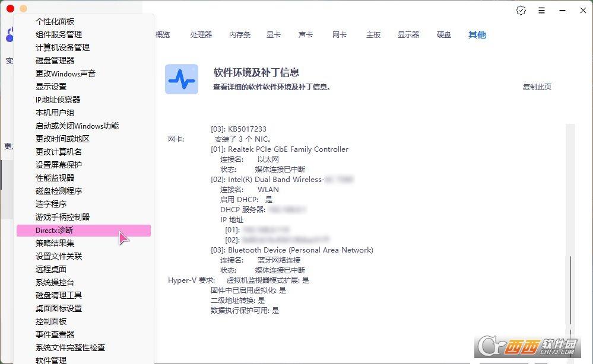593x364 pixels.
Task: Launch the highlighted Directx诊断 item
Action: pyautogui.click(x=84, y=231)
